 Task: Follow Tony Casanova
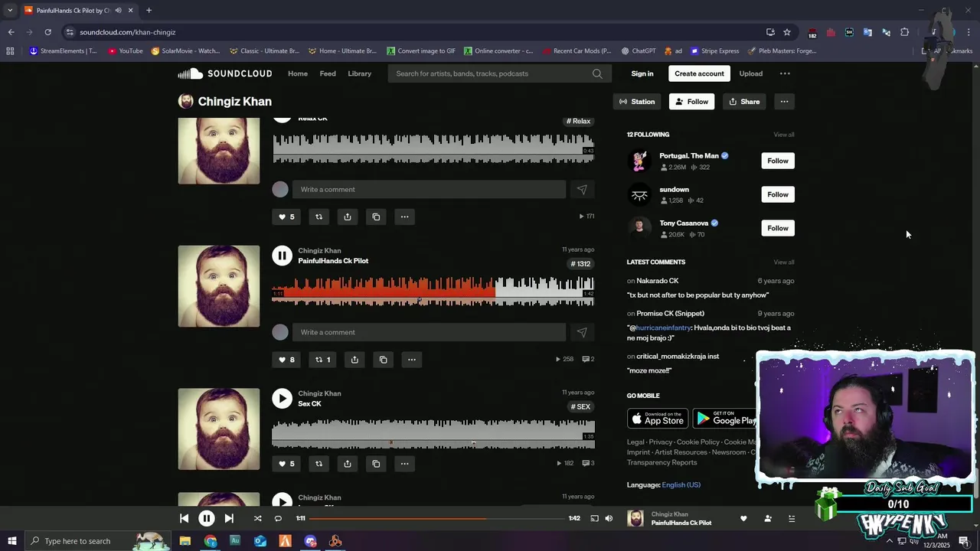click(x=778, y=228)
